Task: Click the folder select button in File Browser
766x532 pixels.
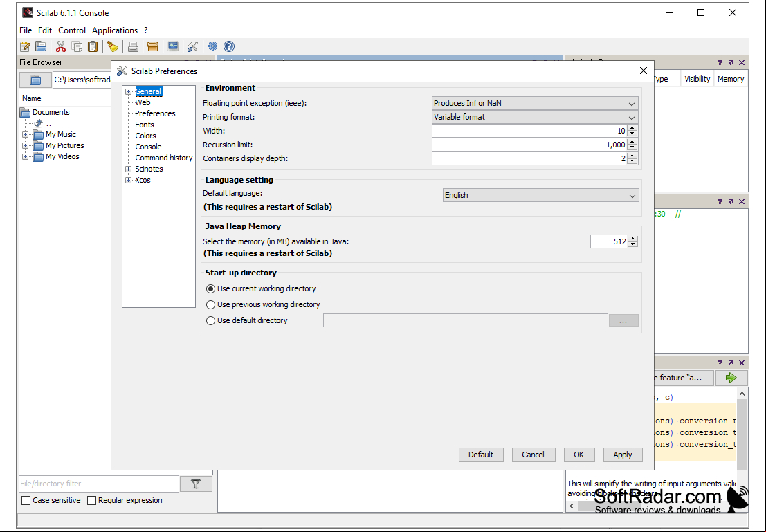Action: point(35,80)
